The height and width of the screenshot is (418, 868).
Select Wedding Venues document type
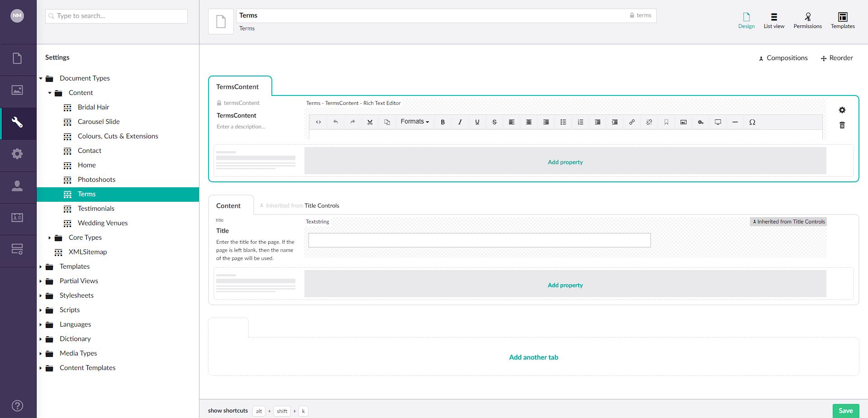pos(103,223)
